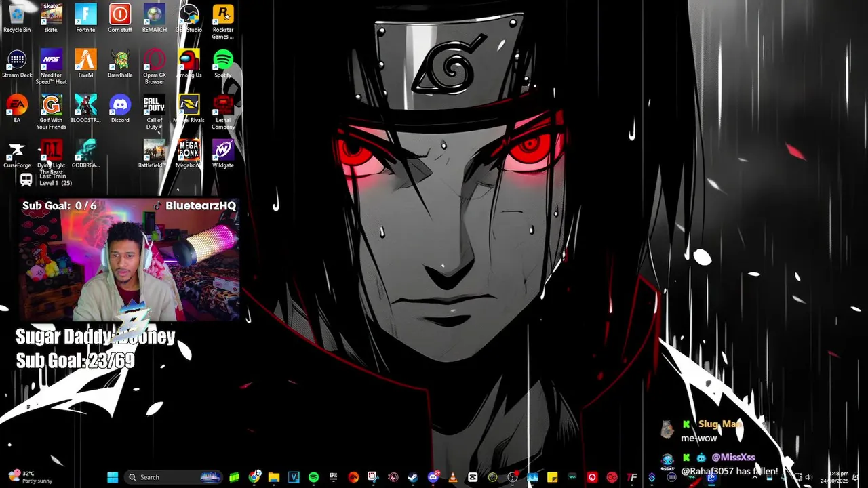868x488 pixels.
Task: Open the Discord taskbar icon
Action: (x=433, y=477)
